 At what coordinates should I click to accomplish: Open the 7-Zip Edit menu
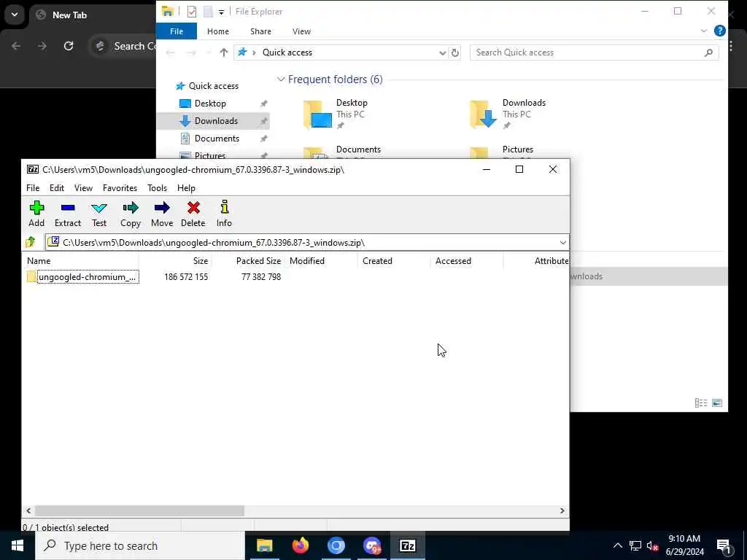(57, 188)
